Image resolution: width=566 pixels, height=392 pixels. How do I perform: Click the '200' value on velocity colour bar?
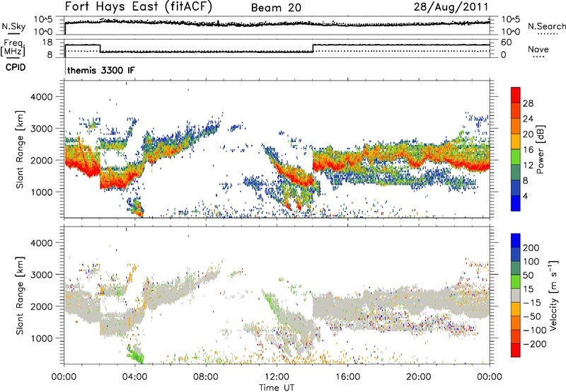click(531, 248)
